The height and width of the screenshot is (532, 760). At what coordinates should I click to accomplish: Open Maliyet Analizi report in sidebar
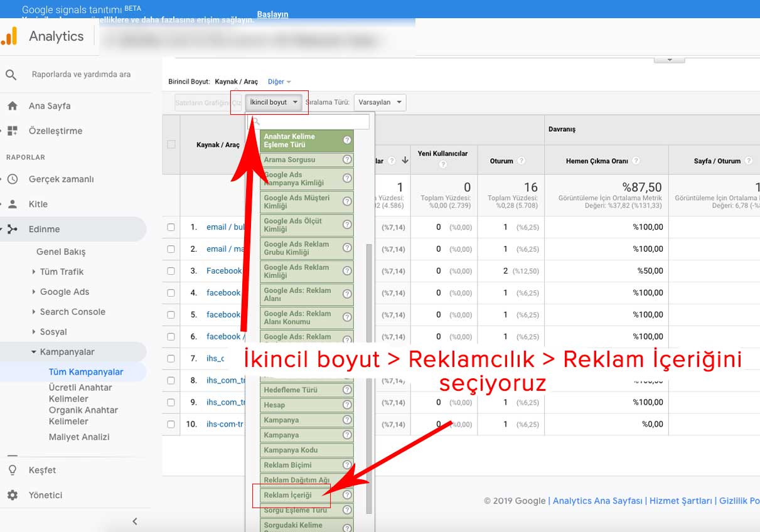[79, 437]
